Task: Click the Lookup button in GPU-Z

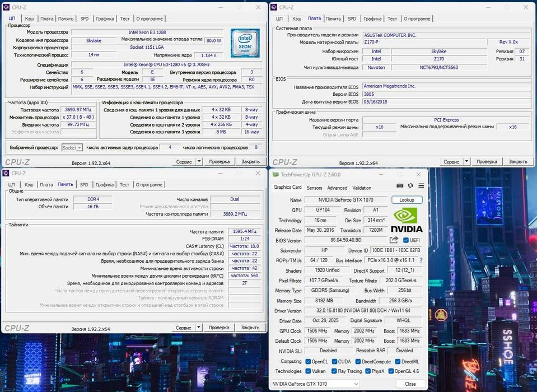Action: point(407,199)
